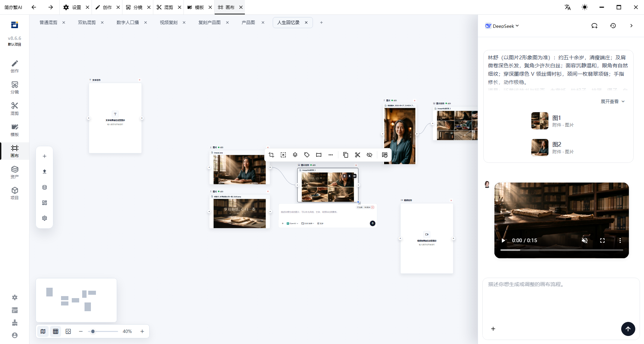Open the DeepSeek model dropdown
Screen dimensions: 644x344
(x=502, y=26)
